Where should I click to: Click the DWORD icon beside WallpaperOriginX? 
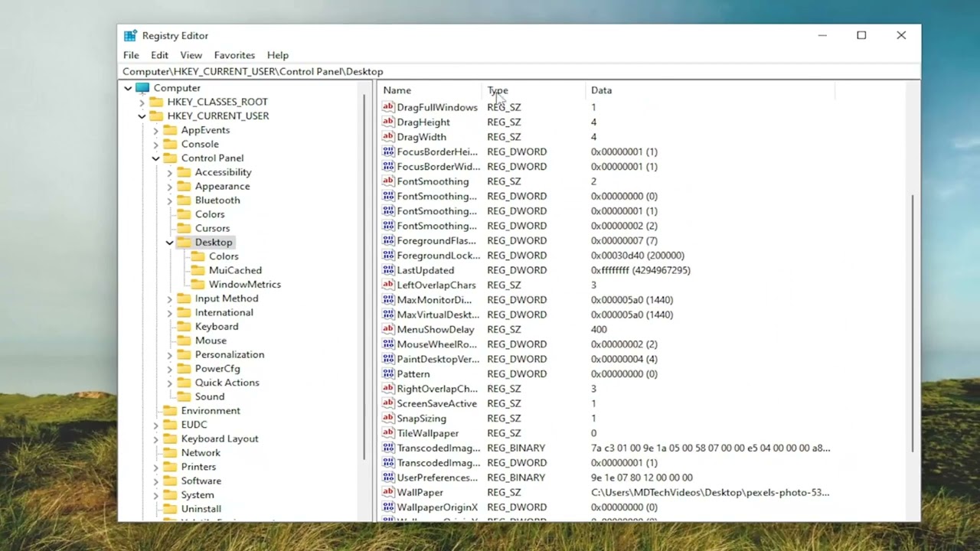click(388, 507)
